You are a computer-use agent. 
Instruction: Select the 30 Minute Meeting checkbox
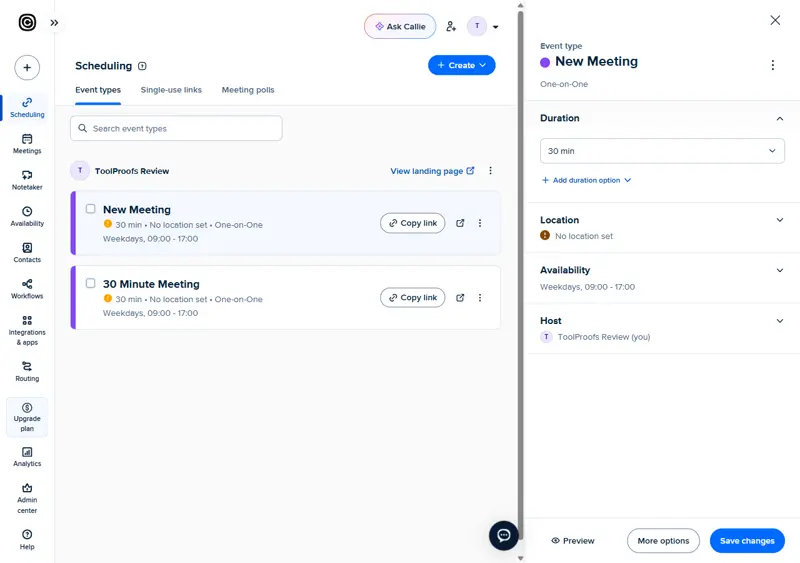90,283
